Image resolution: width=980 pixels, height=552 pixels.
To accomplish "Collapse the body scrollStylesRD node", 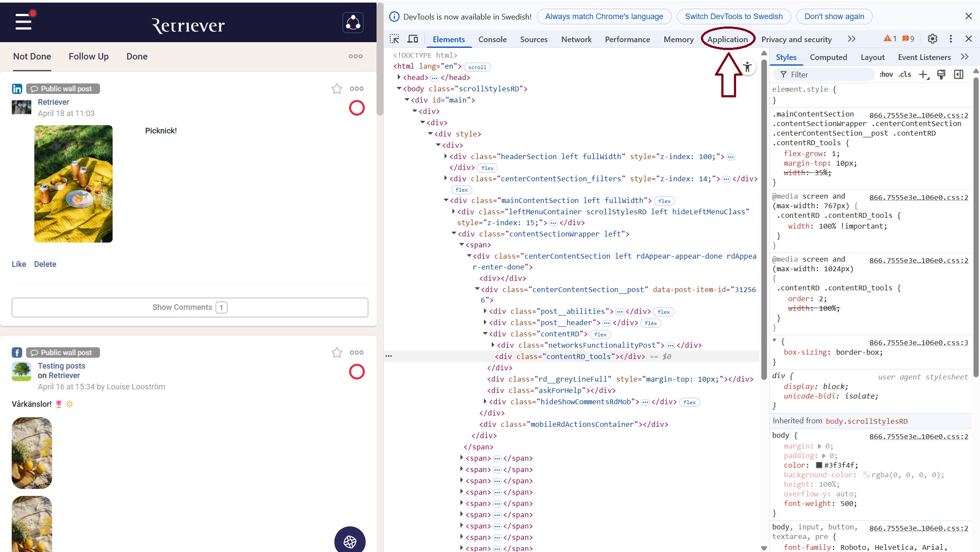I will tap(399, 88).
